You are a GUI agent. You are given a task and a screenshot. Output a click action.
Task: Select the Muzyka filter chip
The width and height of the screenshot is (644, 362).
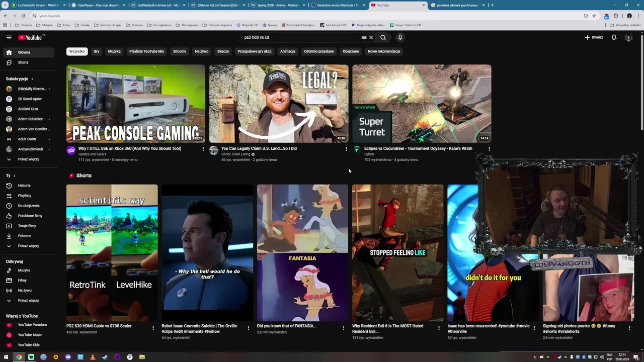114,51
